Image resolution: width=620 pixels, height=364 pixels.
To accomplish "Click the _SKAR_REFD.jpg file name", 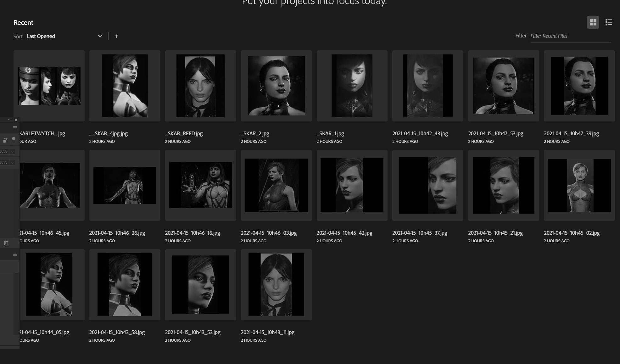I will pyautogui.click(x=184, y=133).
